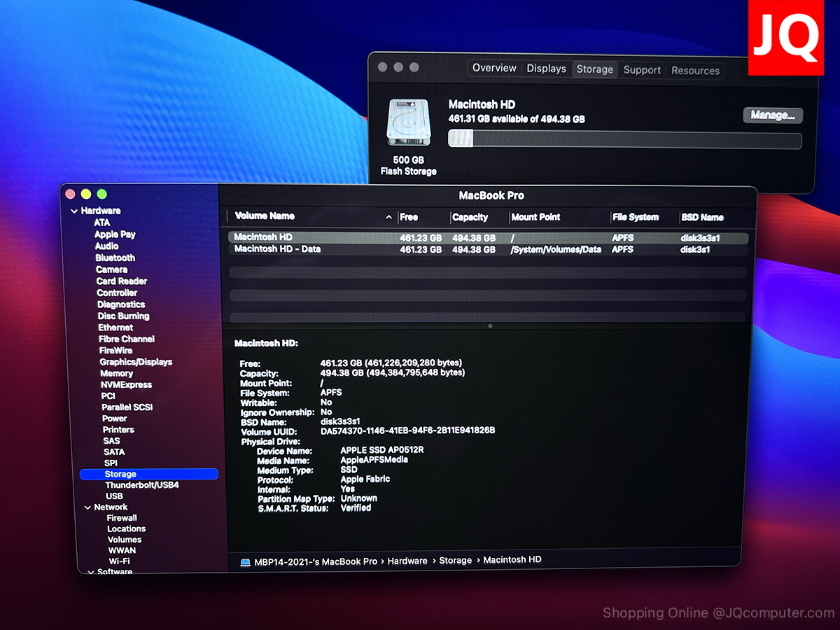The image size is (840, 630).
Task: Click "MBP14-2021-'s MacBook Pro" in path bar
Action: pyautogui.click(x=316, y=561)
